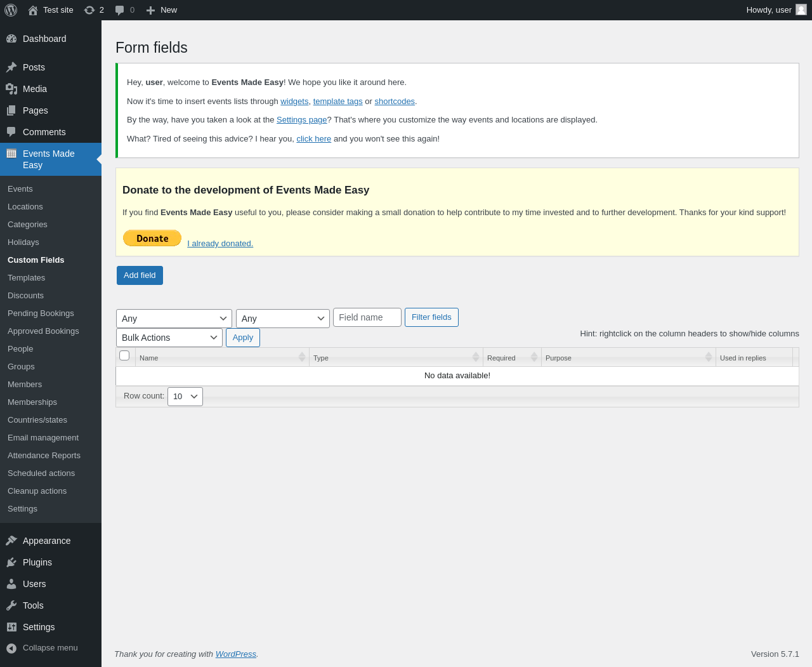Open the first Any filter dropdown
Viewport: 812px width, 667px height.
click(174, 319)
